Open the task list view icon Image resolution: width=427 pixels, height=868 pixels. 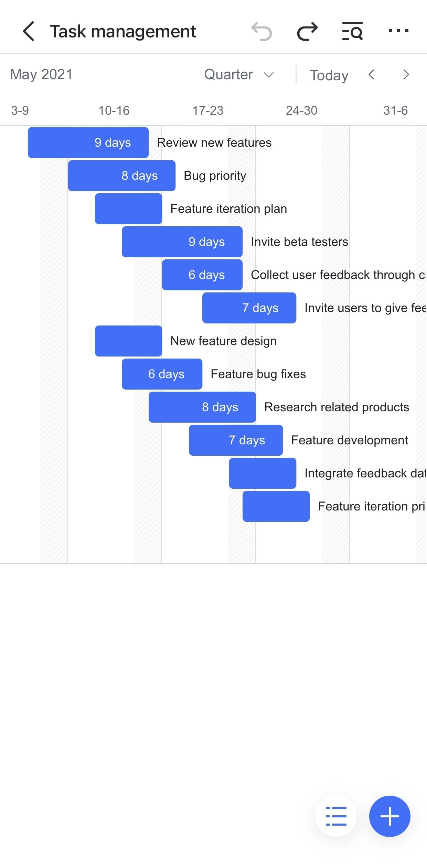click(x=336, y=816)
